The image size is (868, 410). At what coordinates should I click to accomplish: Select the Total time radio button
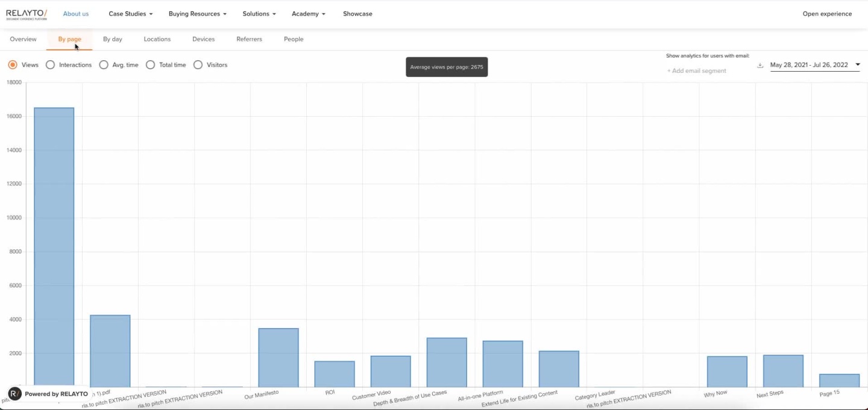click(151, 65)
